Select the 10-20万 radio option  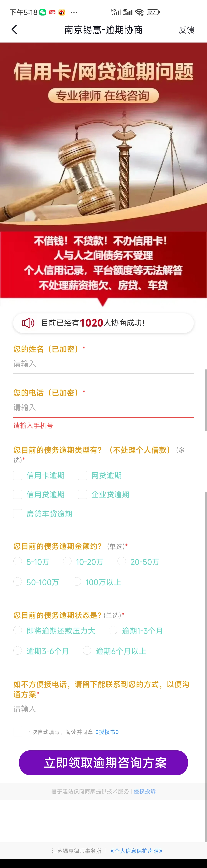coord(67,561)
